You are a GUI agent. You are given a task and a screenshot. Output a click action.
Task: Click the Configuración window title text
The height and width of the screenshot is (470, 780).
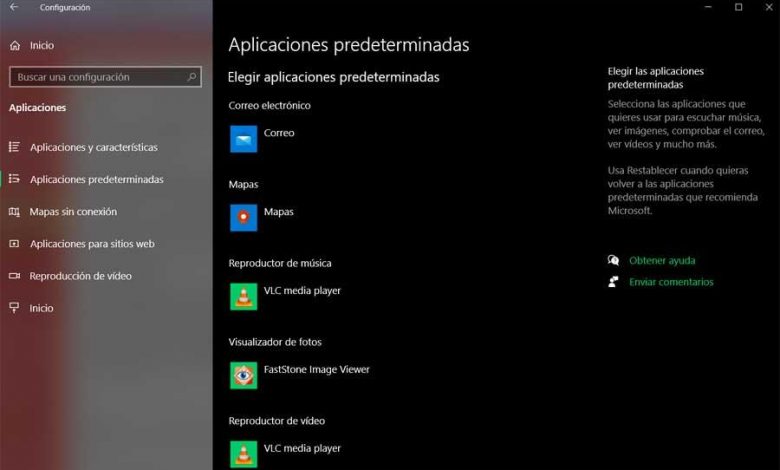(x=65, y=7)
